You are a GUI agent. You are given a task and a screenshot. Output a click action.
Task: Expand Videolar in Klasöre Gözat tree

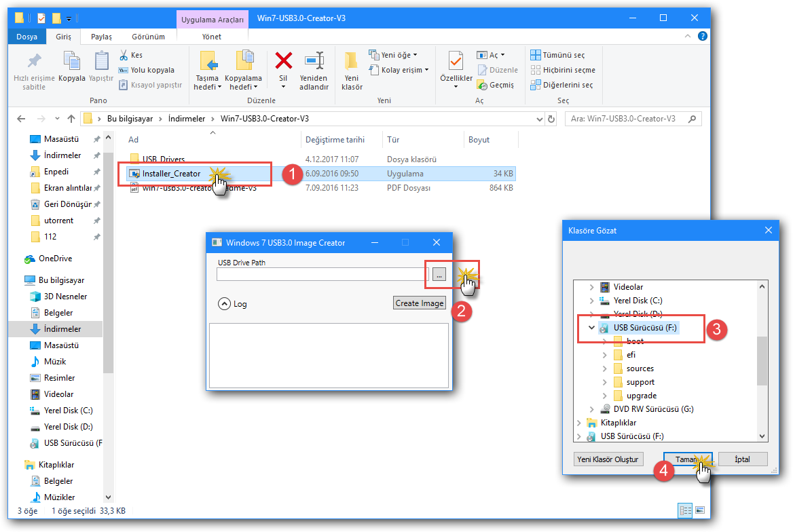tap(592, 287)
